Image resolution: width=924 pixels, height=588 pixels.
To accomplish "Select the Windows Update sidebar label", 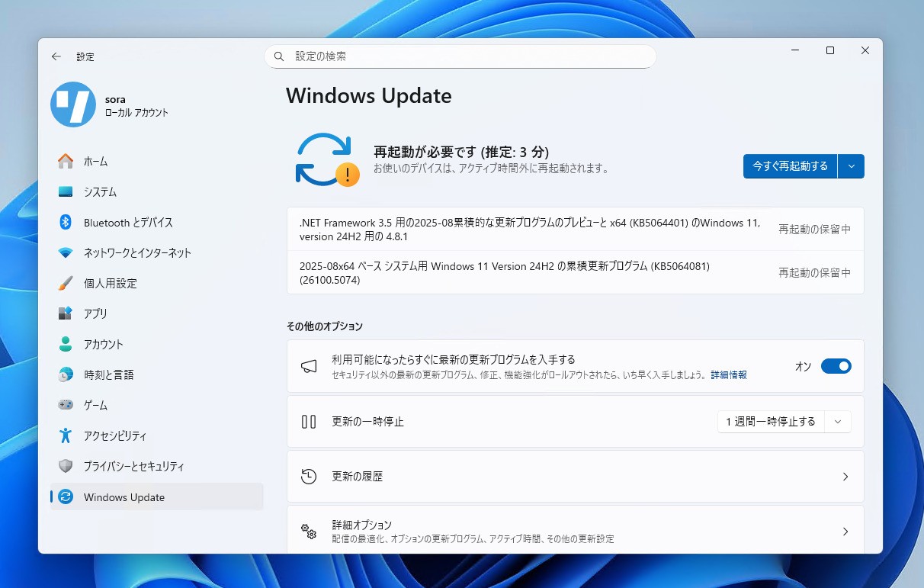I will [x=124, y=497].
